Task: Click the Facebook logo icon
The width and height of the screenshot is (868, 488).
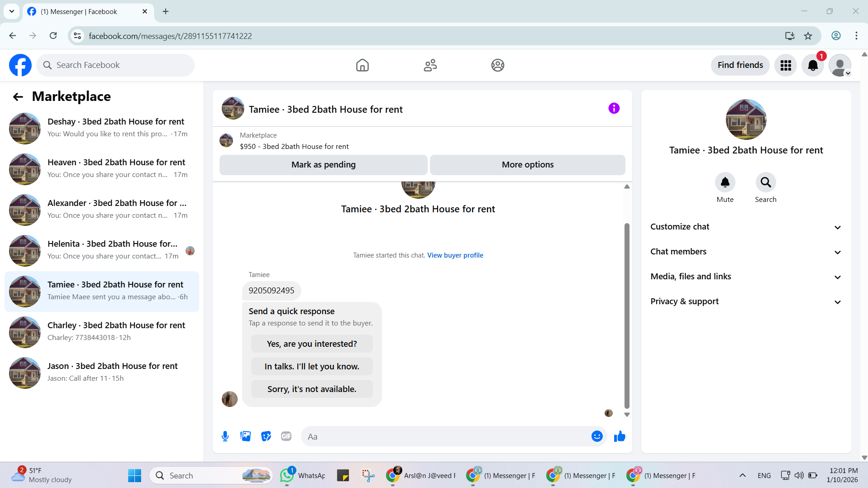Action: tap(20, 65)
